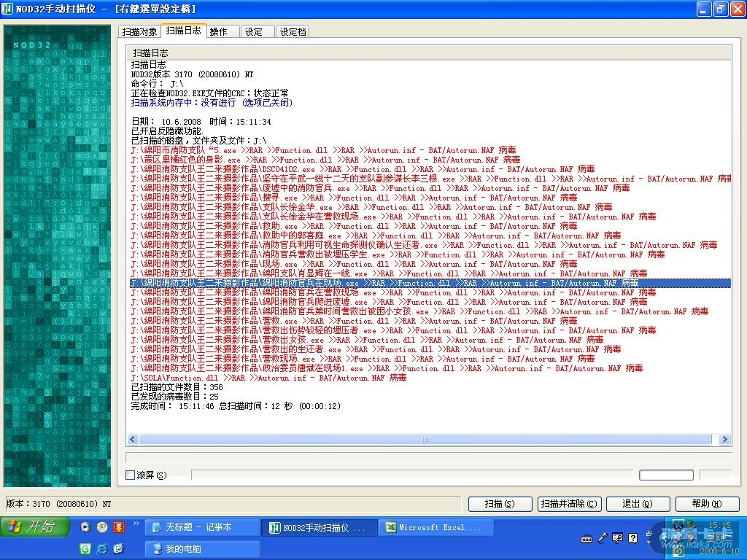Select log line 营救出伤势较轻的埋压者.exe
The image size is (747, 560).
click(x=393, y=330)
